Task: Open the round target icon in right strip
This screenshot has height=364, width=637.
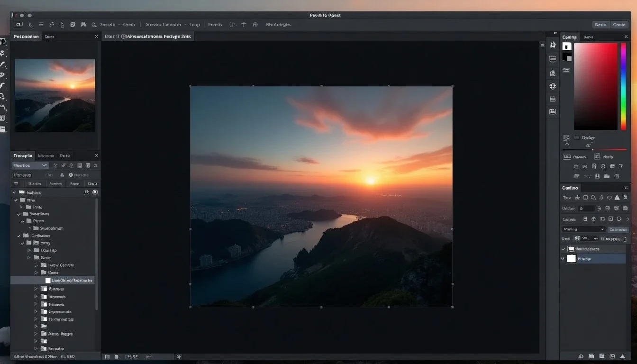Action: point(553,86)
